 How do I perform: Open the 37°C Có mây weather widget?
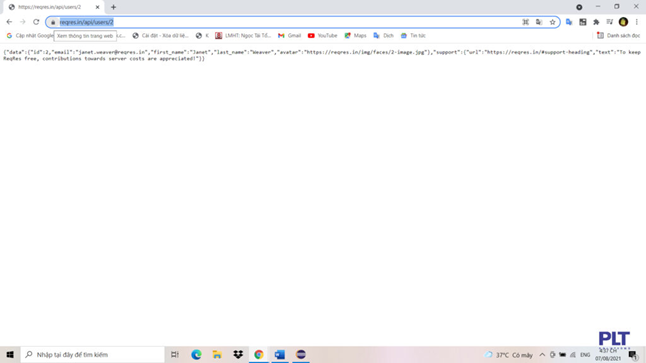coord(509,355)
